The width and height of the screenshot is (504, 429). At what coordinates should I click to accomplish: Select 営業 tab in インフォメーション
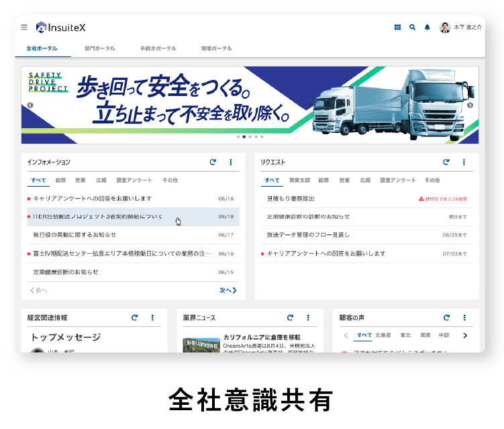(x=81, y=181)
